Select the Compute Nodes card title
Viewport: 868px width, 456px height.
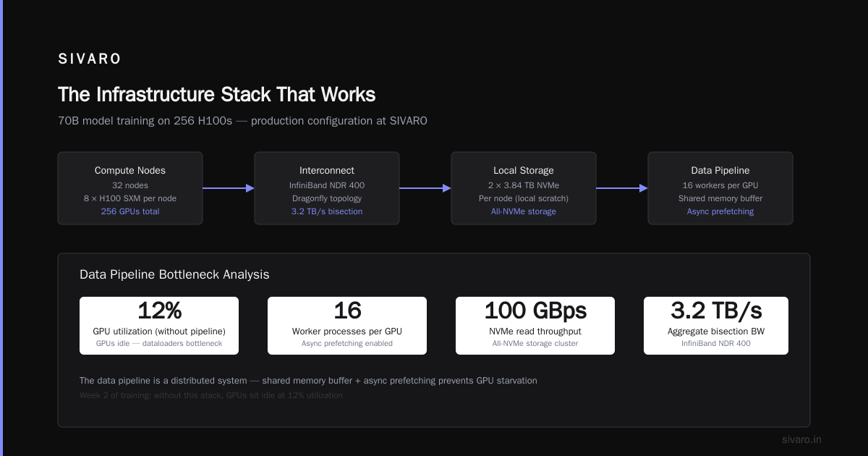coord(130,171)
